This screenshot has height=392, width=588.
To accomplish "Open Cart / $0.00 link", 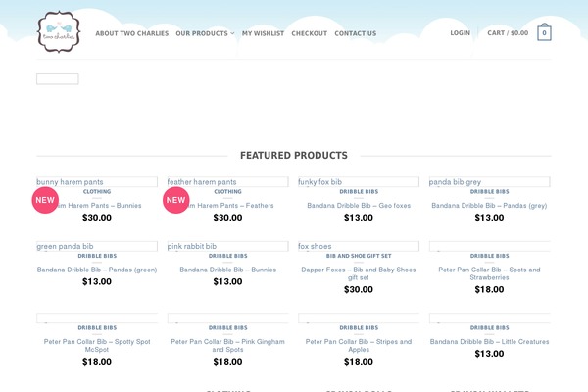I will [508, 33].
